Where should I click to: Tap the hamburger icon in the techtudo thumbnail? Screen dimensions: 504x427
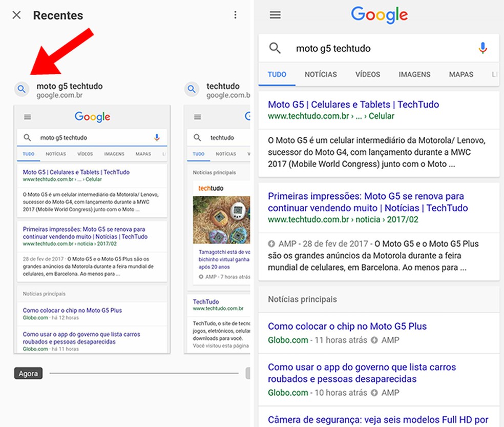197,117
